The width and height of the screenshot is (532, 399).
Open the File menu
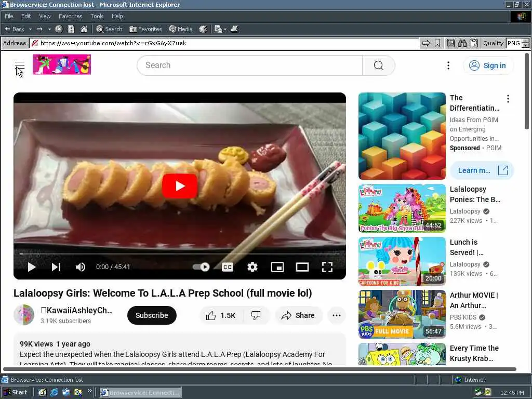click(x=9, y=16)
